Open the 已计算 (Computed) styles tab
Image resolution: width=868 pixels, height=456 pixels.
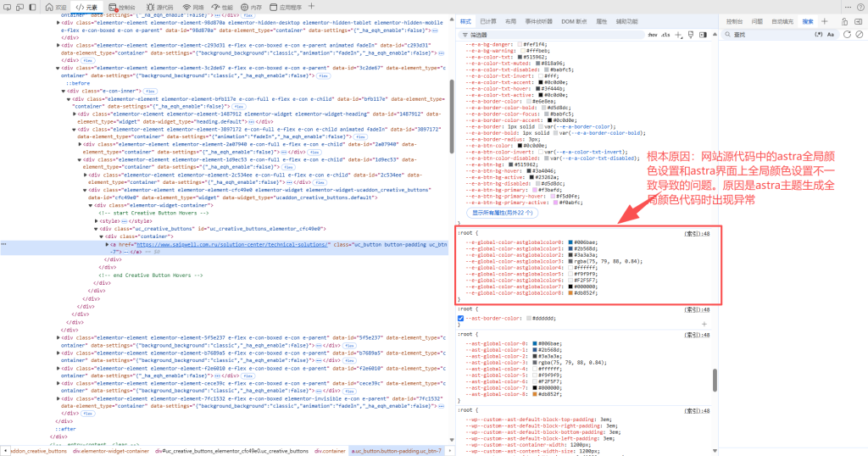[x=488, y=20]
